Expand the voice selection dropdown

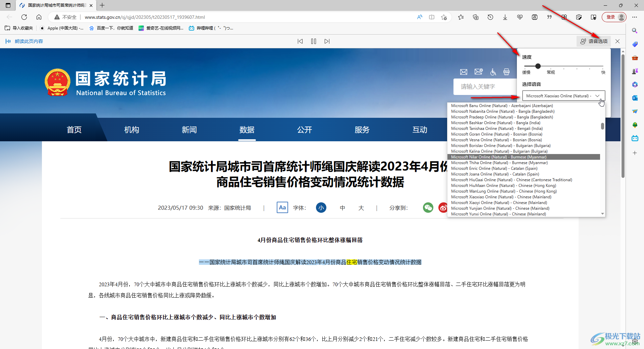point(563,96)
